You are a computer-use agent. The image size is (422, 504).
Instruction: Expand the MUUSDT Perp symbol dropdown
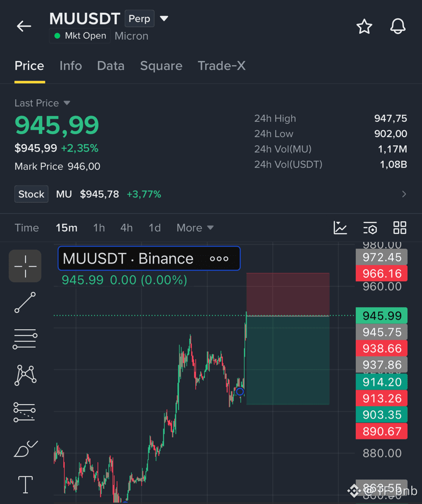pyautogui.click(x=164, y=19)
